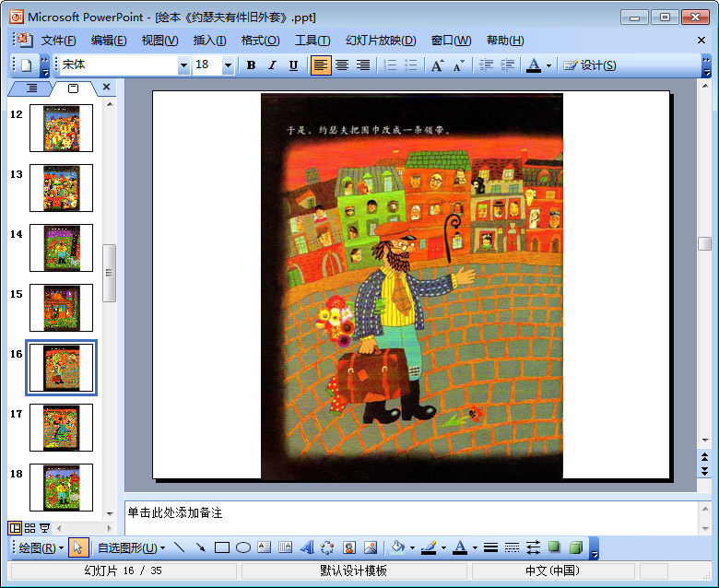
Task: Insert Picture from file icon
Action: coord(371,547)
